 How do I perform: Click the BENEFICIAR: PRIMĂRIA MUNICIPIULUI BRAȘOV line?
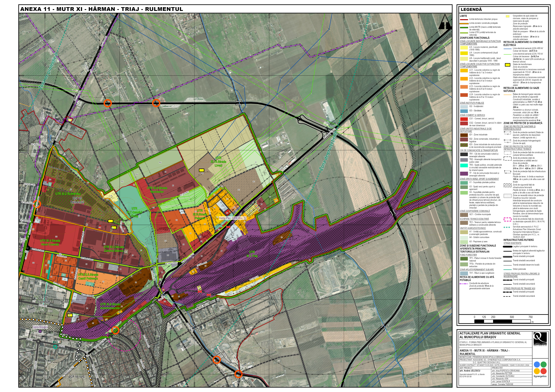click(482, 357)
